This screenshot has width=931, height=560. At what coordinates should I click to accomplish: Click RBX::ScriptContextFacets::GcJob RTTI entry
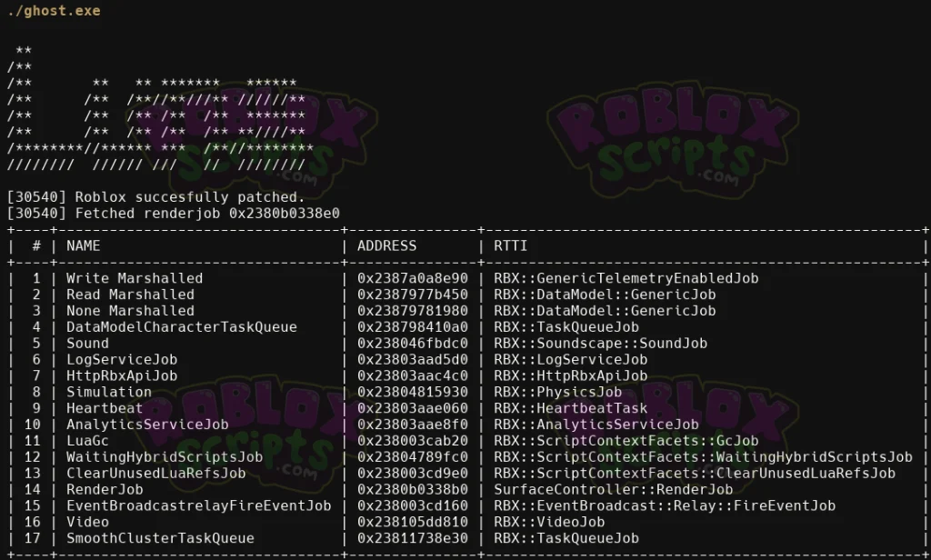(626, 441)
